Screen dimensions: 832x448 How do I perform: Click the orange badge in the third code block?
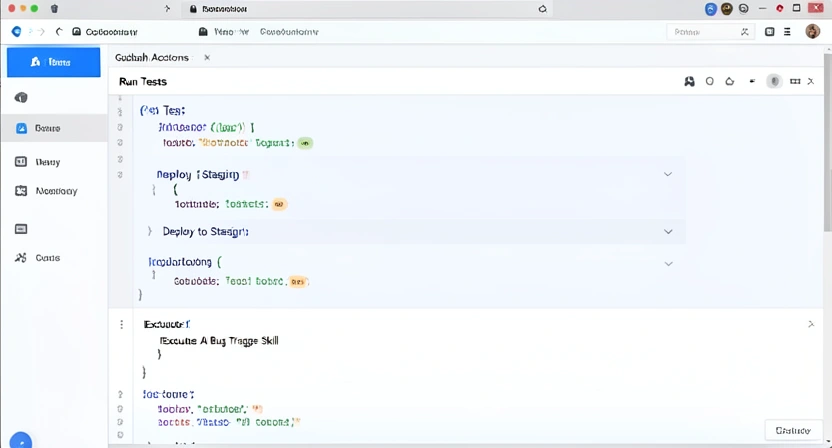pos(298,282)
